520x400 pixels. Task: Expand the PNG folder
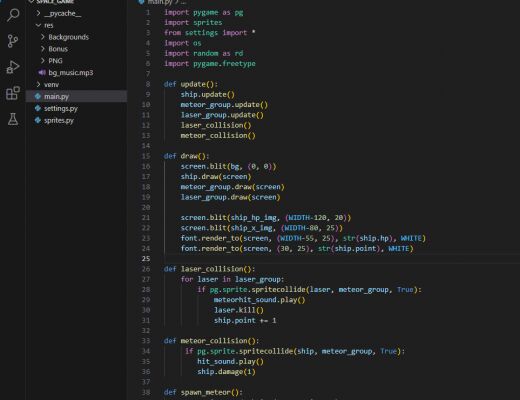click(x=43, y=61)
